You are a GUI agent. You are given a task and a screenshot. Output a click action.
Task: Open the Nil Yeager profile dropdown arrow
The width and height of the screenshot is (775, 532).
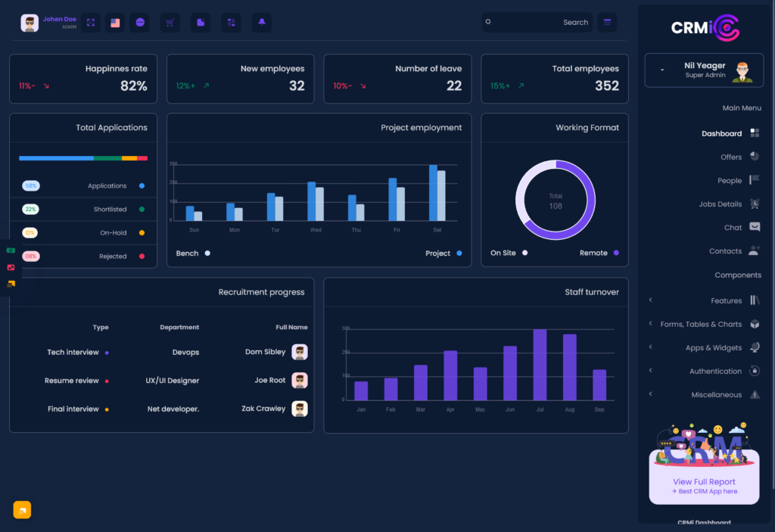coord(662,70)
